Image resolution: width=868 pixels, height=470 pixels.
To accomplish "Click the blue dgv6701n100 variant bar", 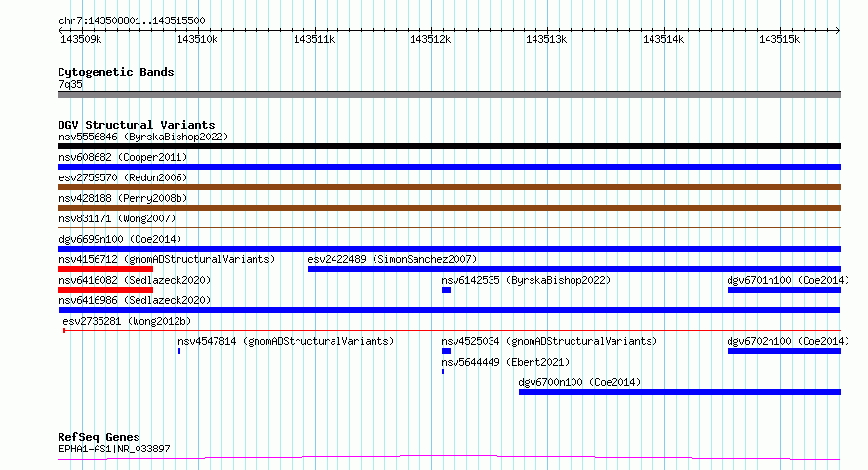I will click(784, 290).
